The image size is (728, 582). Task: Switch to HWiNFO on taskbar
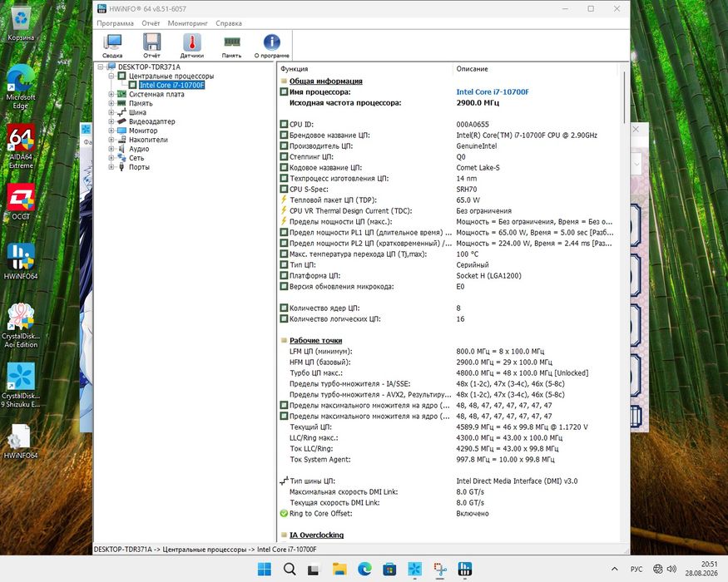point(465,569)
